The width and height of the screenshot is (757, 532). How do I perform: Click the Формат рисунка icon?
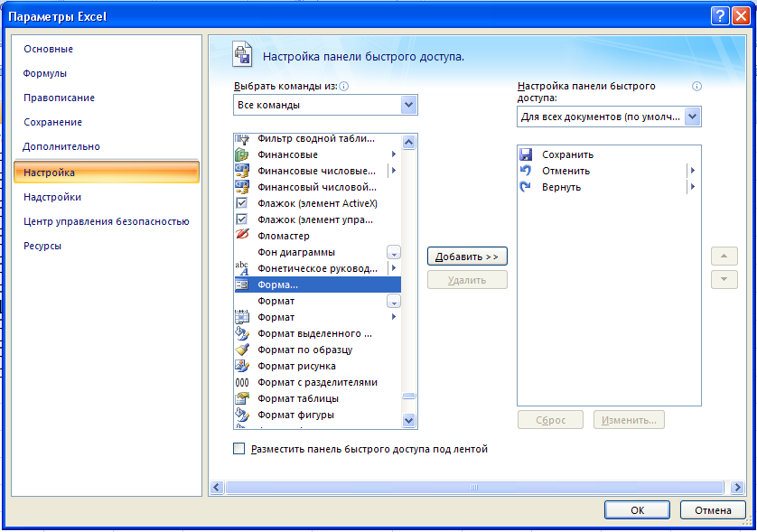click(x=242, y=366)
